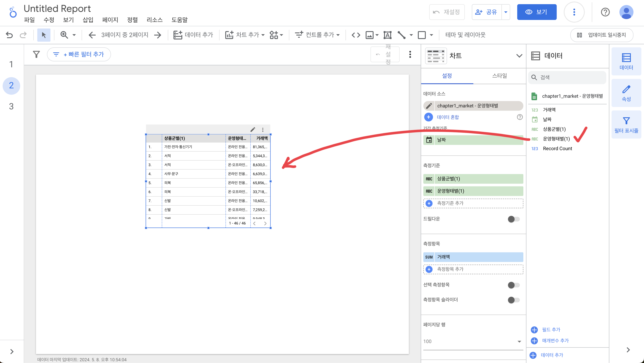Click the blue 보기 button
The width and height of the screenshot is (644, 363).
click(537, 12)
